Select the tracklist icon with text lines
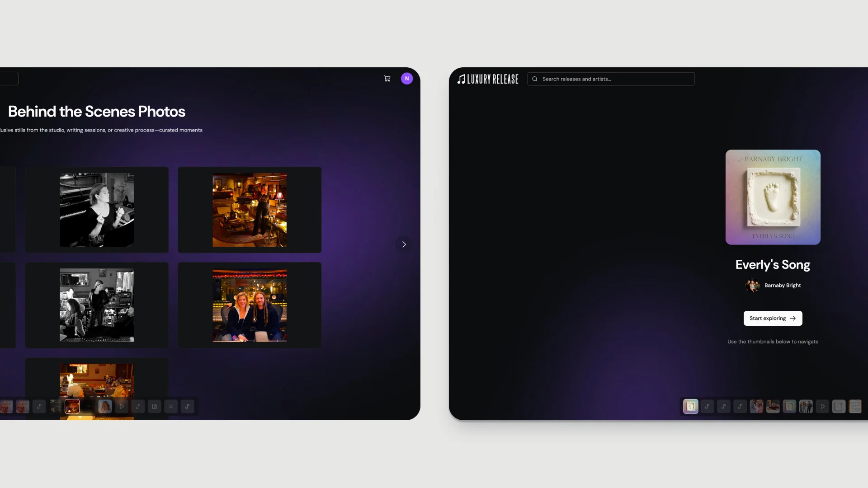 (x=171, y=406)
